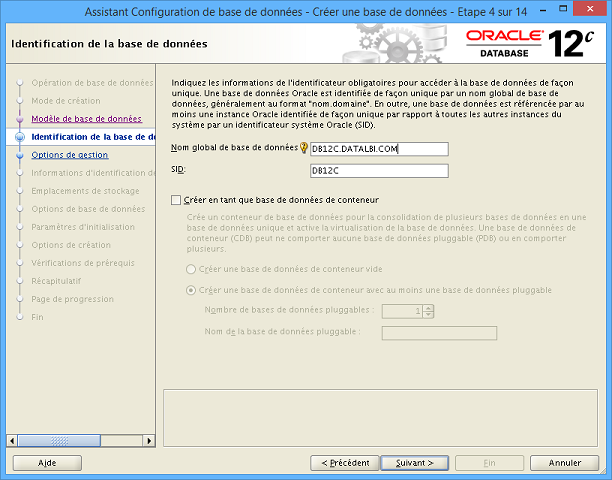Close the assistant window
Viewport: 612px width, 480px height.
pos(591,9)
